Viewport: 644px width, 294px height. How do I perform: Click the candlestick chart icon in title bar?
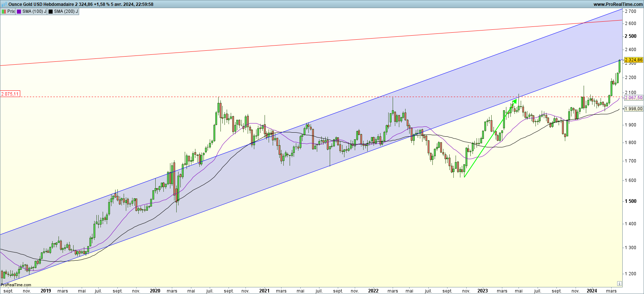[4, 4]
